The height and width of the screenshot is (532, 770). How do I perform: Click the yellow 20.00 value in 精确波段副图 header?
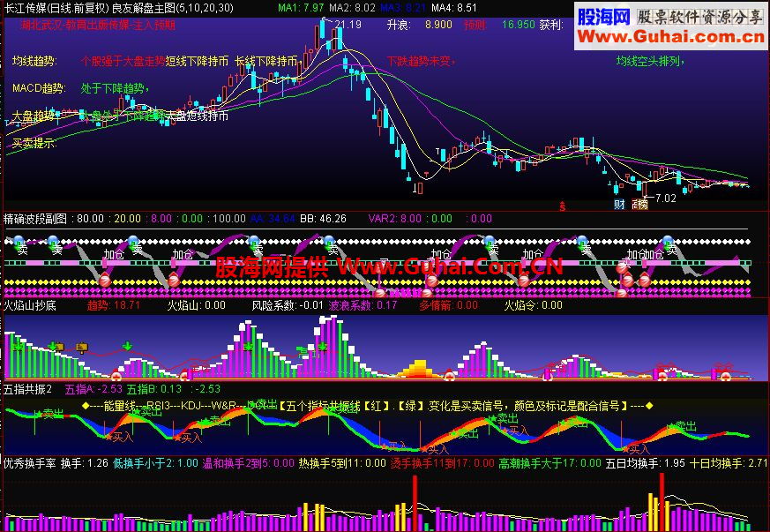tap(127, 219)
